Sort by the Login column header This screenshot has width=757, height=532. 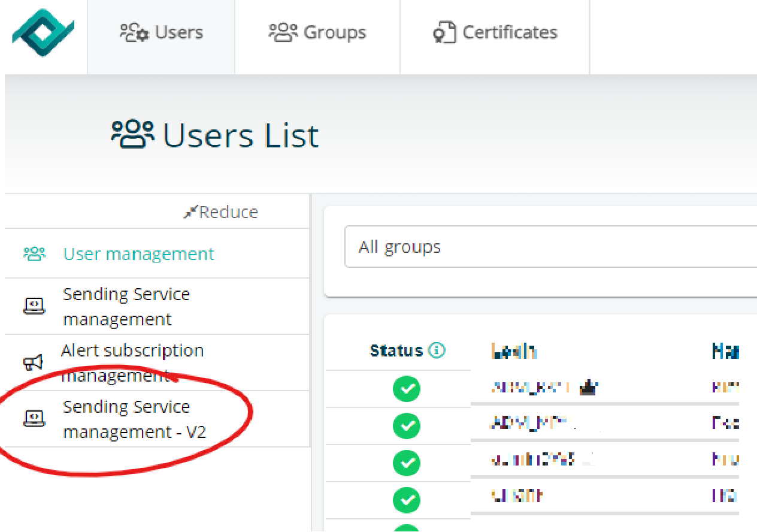pos(514,351)
